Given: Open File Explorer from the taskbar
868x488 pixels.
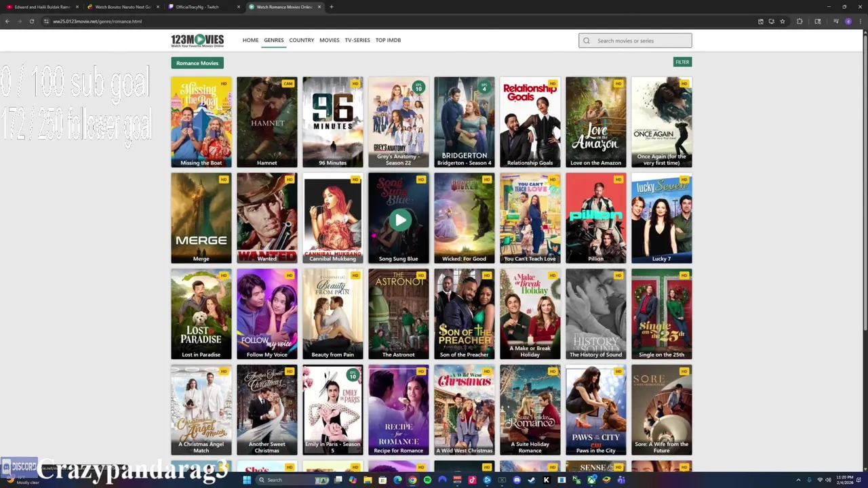Looking at the screenshot, I should coord(368,480).
